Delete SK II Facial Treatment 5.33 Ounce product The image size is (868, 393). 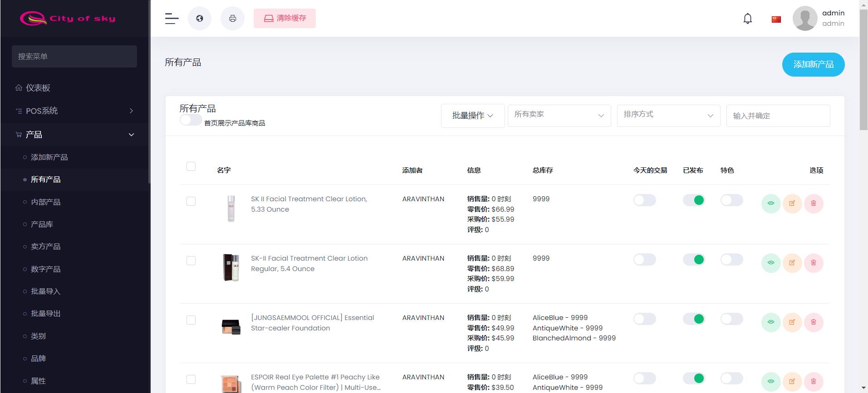point(814,204)
